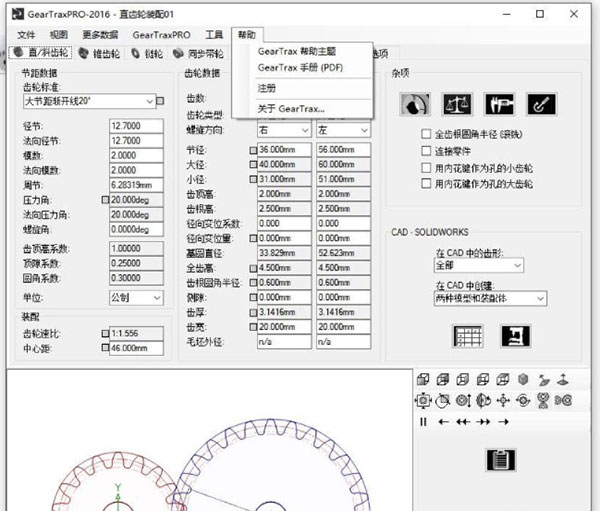Click the data table grid icon
600x511 pixels.
[x=468, y=336]
